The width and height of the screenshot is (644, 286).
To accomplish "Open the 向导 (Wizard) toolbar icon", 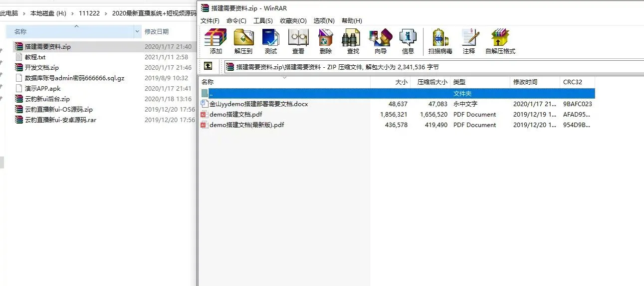I will [381, 38].
